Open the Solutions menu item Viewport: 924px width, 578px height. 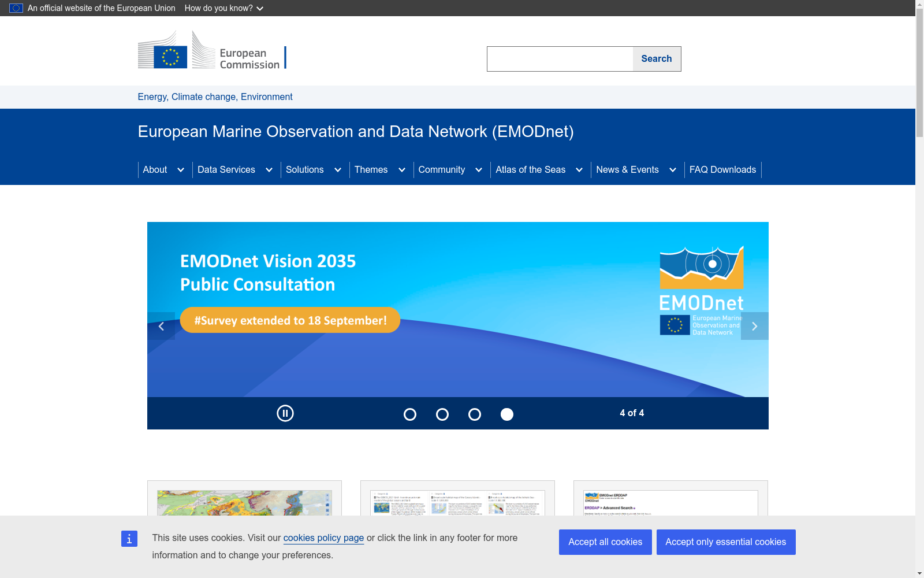tap(305, 170)
